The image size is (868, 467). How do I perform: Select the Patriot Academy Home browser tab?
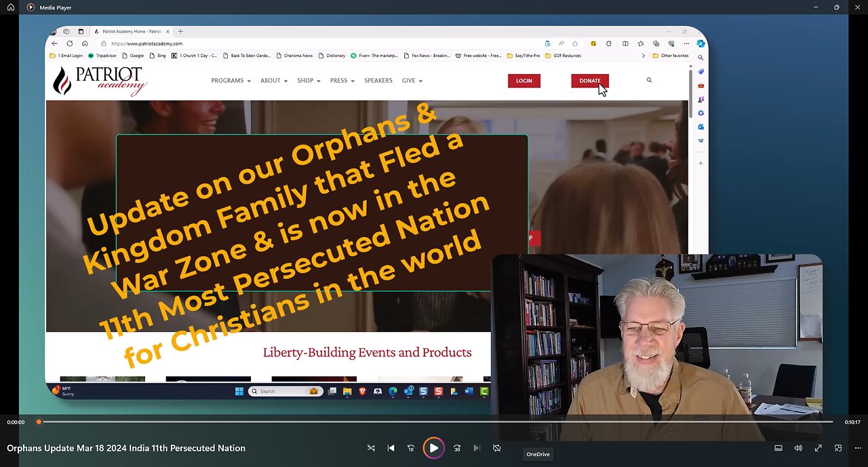[x=130, y=31]
